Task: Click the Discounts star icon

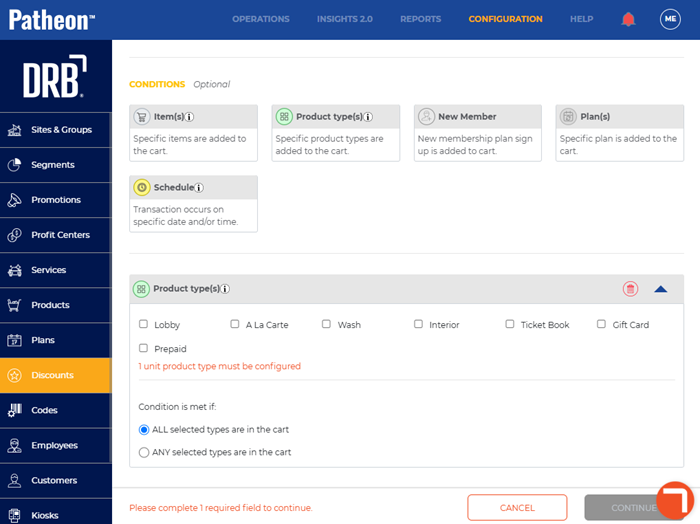Action: coord(14,375)
